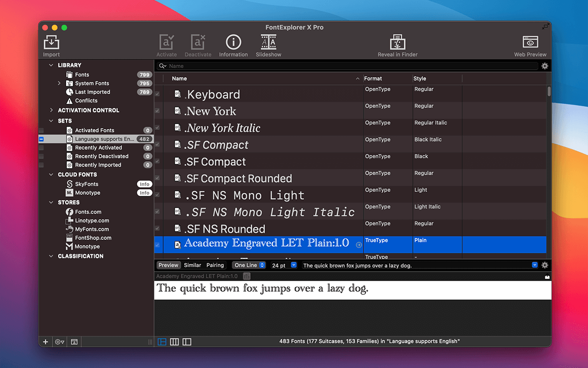Collapse the CLOUD FONTS section
This screenshot has height=368, width=588.
(x=51, y=175)
